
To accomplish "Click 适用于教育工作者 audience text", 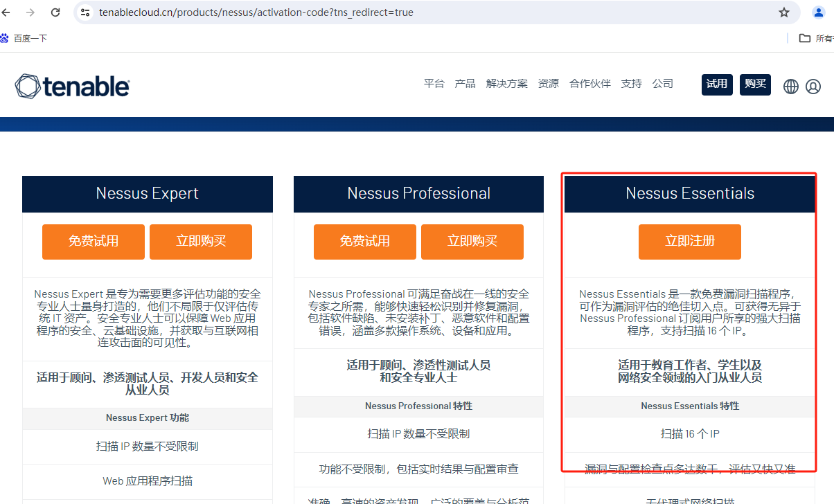I will coord(690,371).
